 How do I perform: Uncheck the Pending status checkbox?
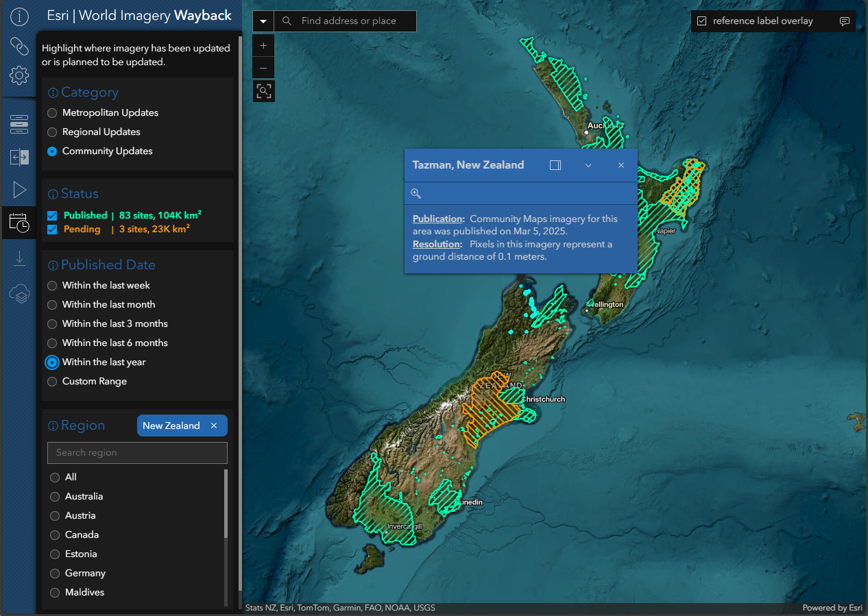click(52, 229)
